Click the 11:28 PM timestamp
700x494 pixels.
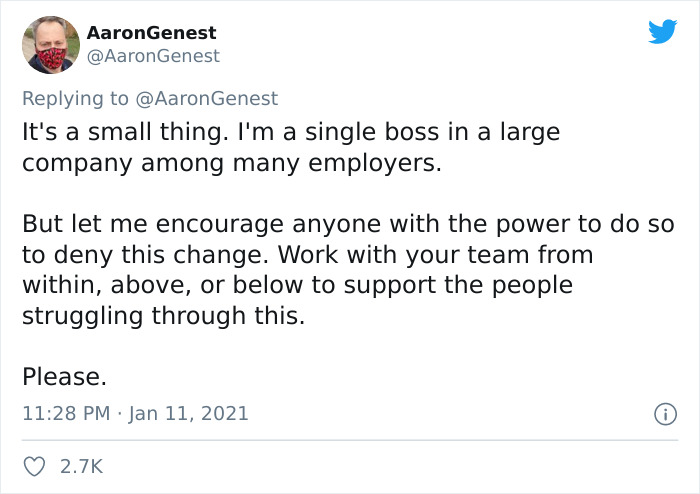(66, 413)
